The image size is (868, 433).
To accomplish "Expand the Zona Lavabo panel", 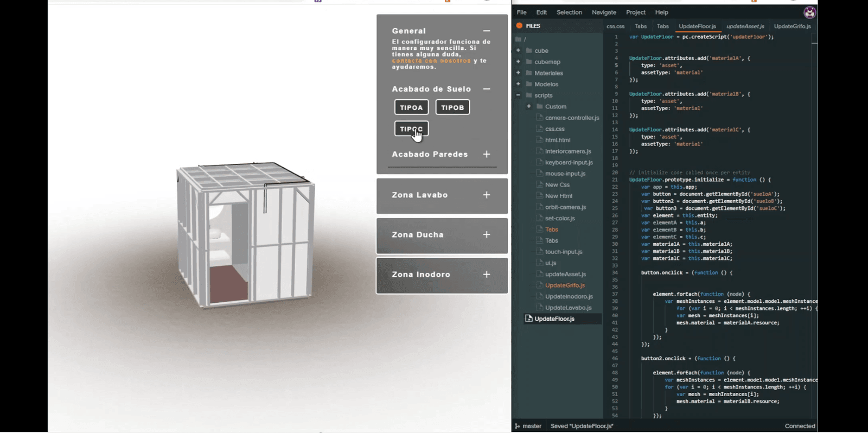I will click(x=487, y=195).
